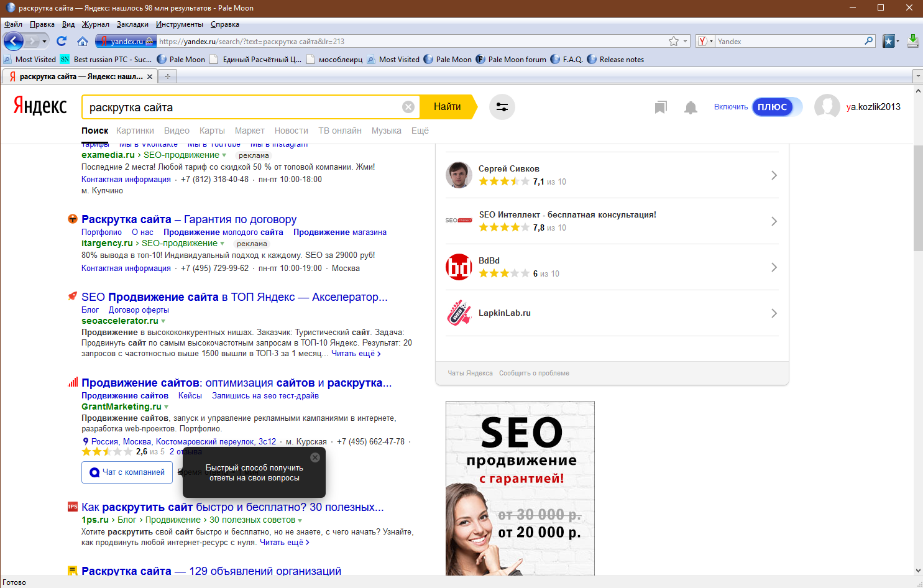Switch to the Новости search tab
923x588 pixels.
click(292, 131)
